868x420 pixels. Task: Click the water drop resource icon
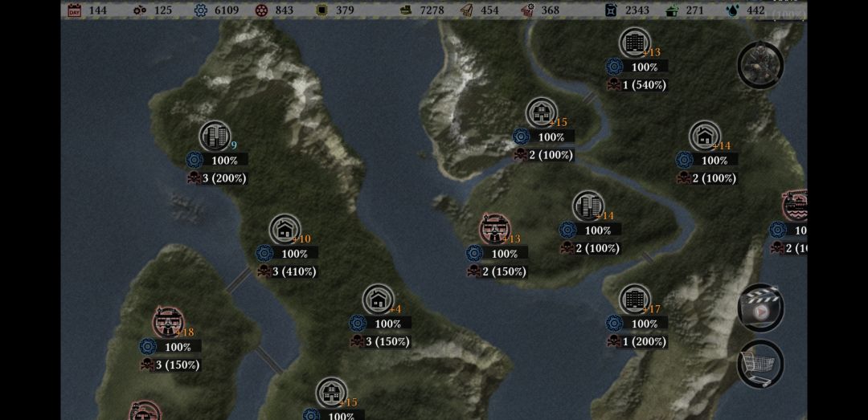[x=732, y=10]
